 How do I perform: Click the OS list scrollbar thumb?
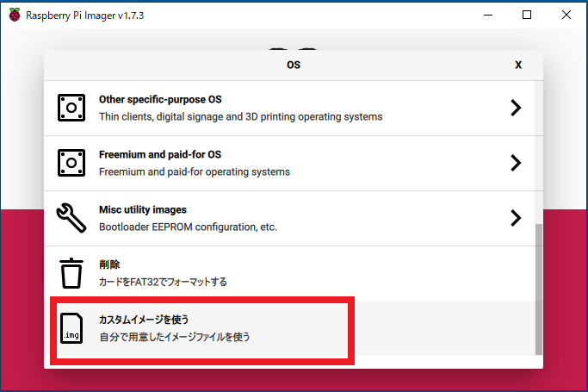pyautogui.click(x=539, y=289)
